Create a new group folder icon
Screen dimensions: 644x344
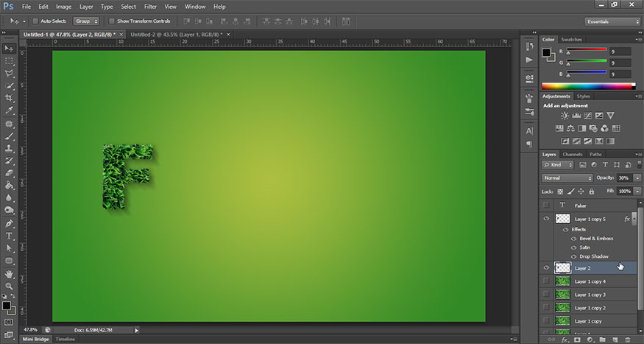(x=602, y=340)
